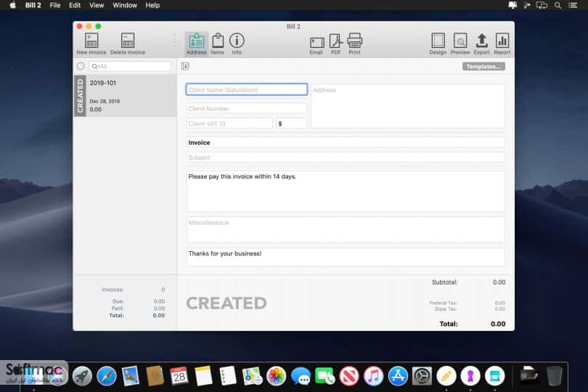Click the 'Please pay this invoice within 14 days' text box
This screenshot has width=588, height=392.
346,192
